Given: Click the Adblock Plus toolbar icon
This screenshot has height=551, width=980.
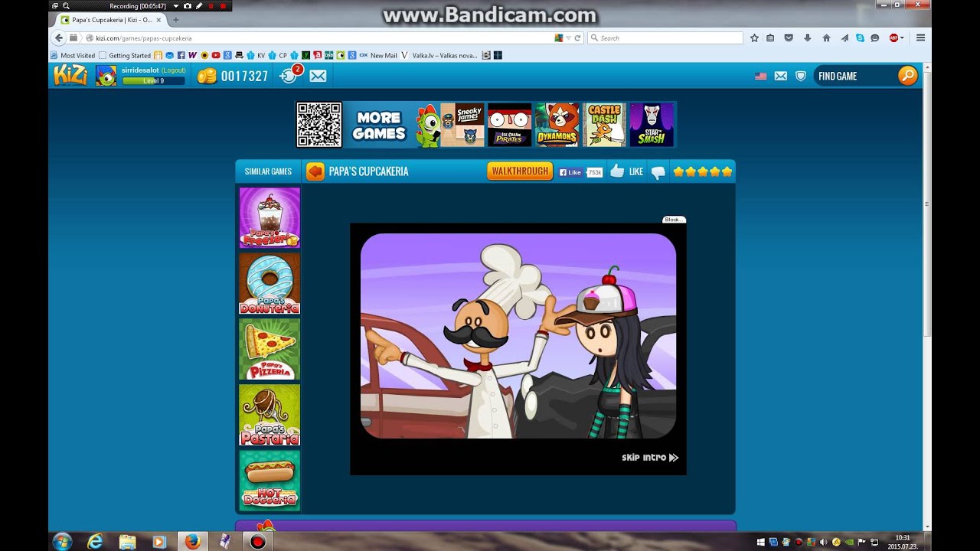Looking at the screenshot, I should pos(893,37).
